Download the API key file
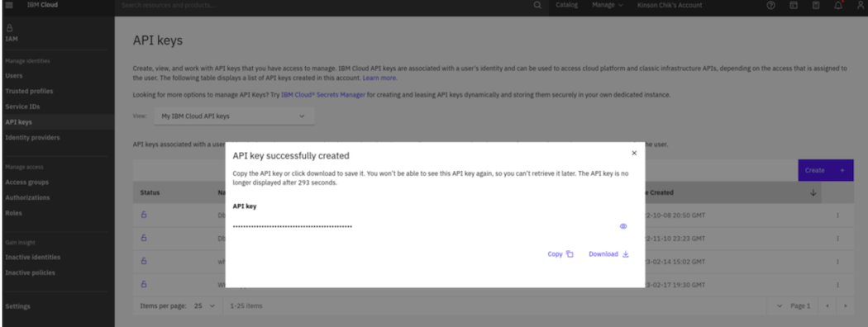 coord(609,254)
